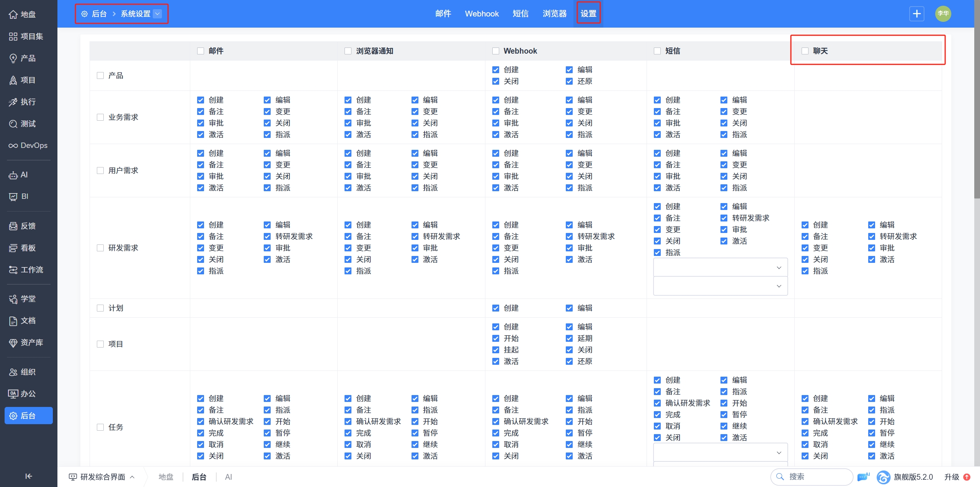
Task: Click the plus quick-create icon in header
Action: pyautogui.click(x=916, y=14)
